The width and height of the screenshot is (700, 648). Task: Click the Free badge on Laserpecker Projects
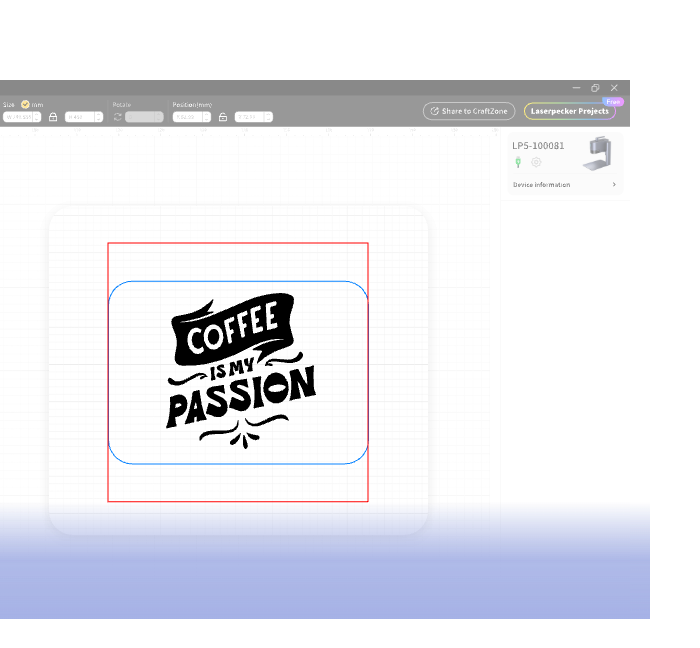[x=613, y=102]
